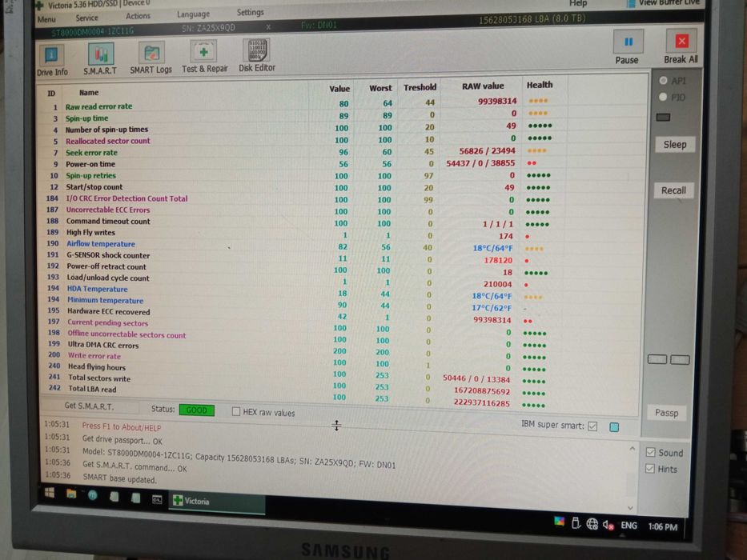
Task: Open the Windows Start menu
Action: 50,493
